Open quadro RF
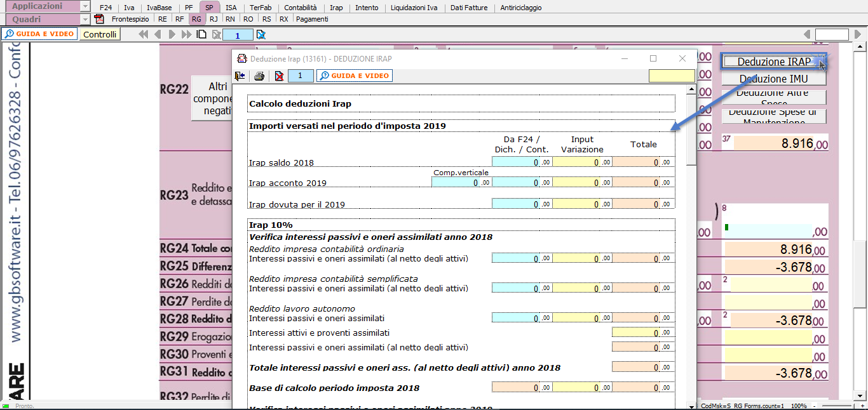 pos(180,19)
